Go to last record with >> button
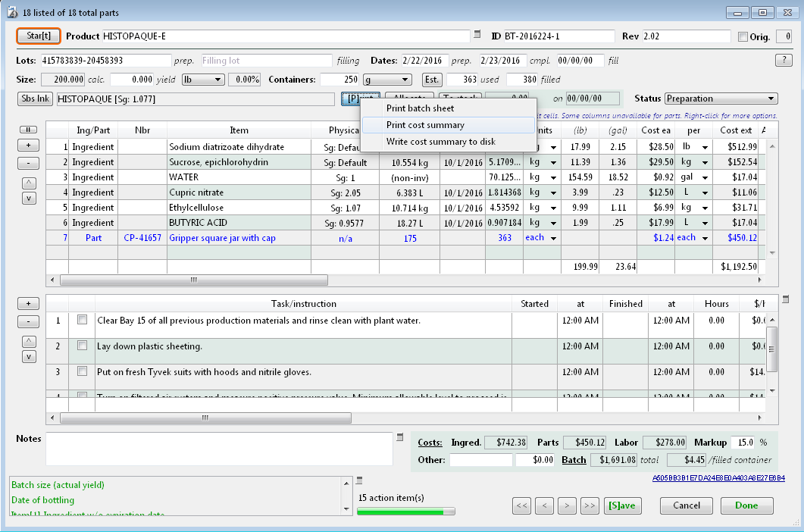Screen dimensions: 804x532 pyautogui.click(x=590, y=505)
